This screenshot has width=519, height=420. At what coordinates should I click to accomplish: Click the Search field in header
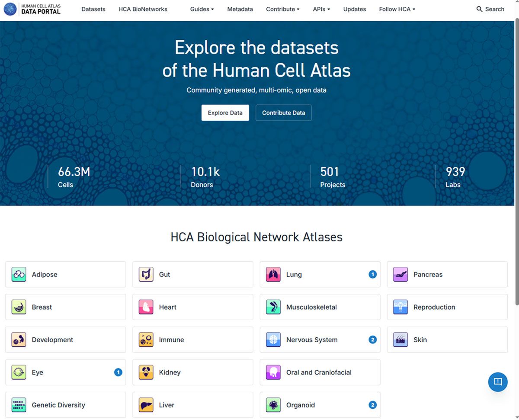tap(490, 9)
